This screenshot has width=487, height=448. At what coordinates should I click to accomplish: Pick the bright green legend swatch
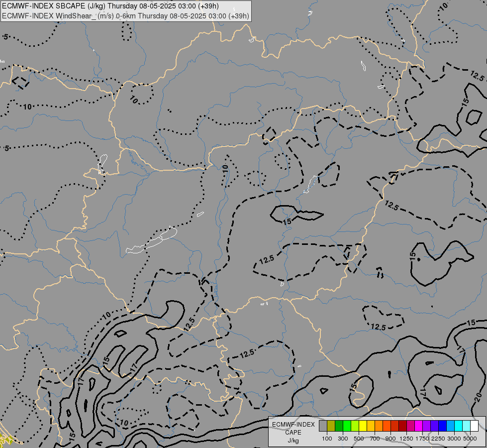[x=347, y=426]
